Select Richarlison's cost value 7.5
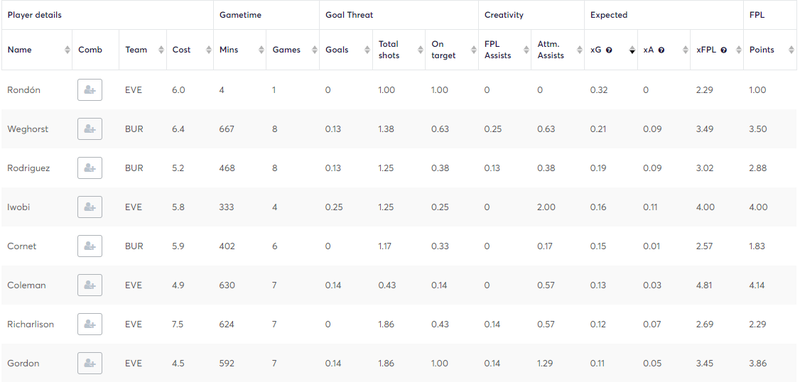The image size is (800, 382). coord(178,324)
